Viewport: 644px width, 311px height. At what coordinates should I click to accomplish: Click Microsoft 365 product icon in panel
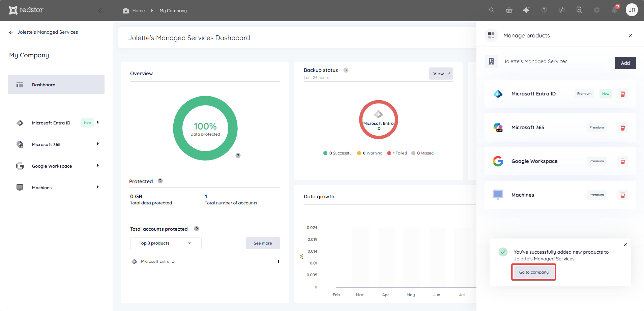tap(498, 128)
